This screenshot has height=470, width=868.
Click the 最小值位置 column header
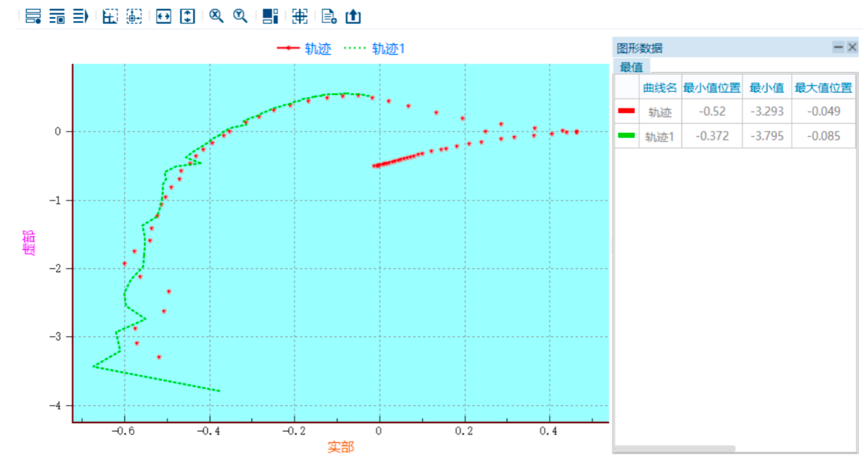[712, 88]
